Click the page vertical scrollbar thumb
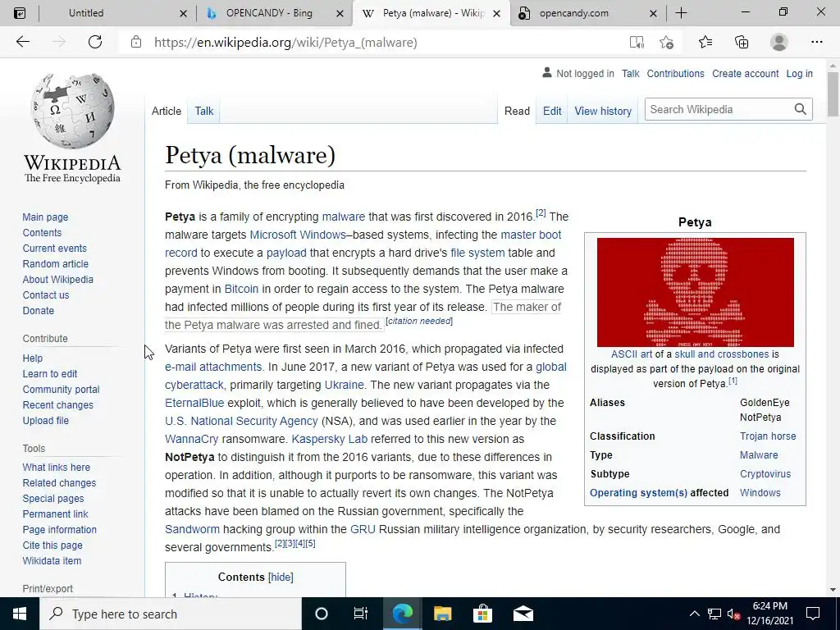 point(833,94)
